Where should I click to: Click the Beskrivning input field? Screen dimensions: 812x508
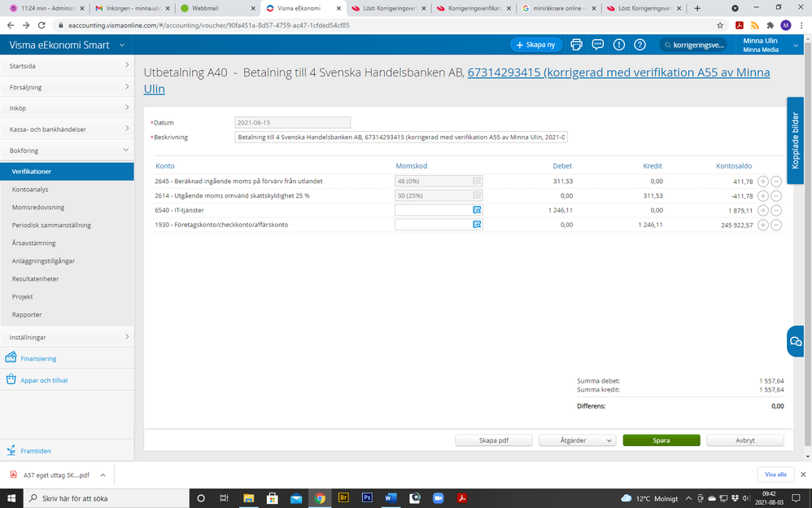tap(401, 138)
